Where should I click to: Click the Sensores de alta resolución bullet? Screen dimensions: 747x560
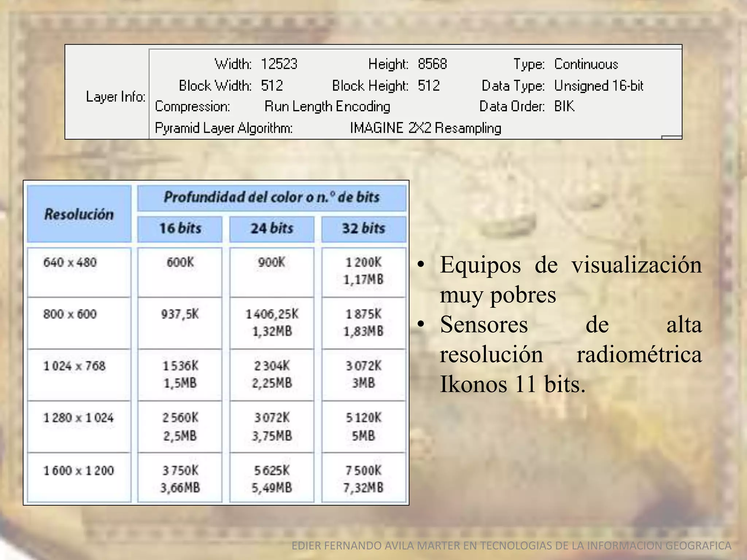(x=560, y=354)
